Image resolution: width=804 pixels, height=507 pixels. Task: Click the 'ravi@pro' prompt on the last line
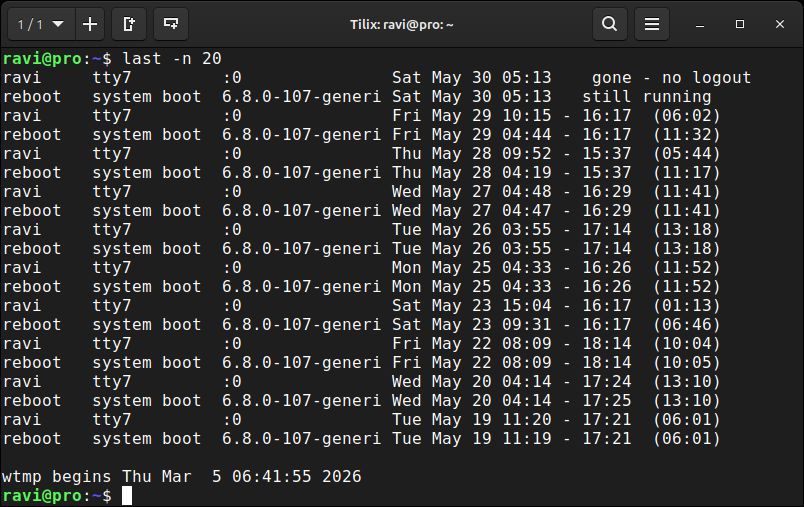click(42, 496)
